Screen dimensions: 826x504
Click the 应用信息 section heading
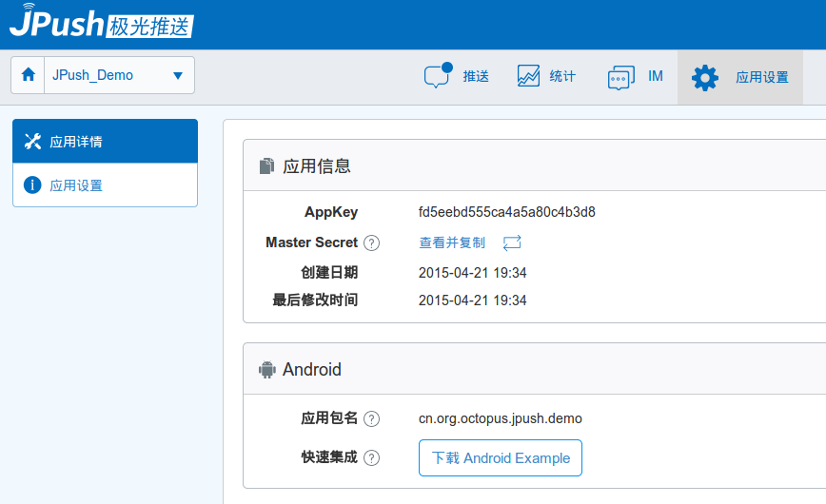click(x=317, y=165)
